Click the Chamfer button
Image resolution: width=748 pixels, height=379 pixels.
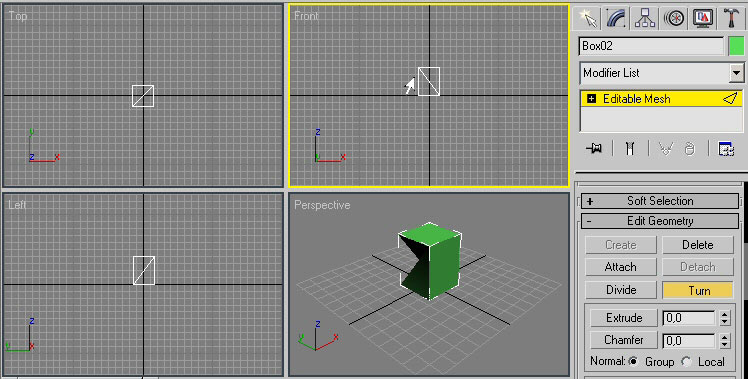point(623,340)
